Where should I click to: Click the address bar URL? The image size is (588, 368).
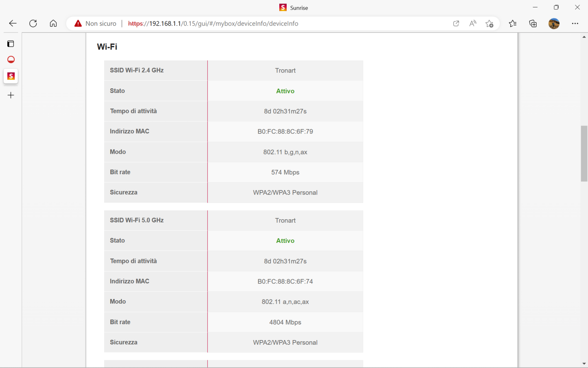(x=213, y=24)
